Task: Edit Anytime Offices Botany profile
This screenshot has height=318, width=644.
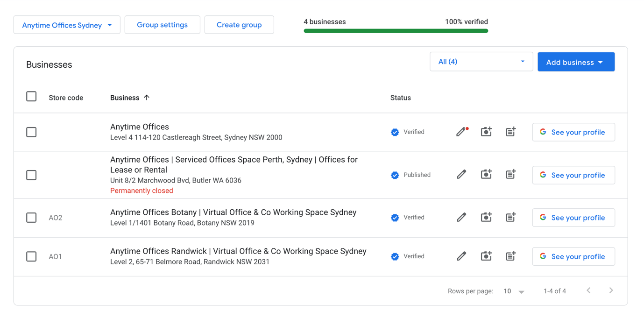Action: [x=461, y=218]
